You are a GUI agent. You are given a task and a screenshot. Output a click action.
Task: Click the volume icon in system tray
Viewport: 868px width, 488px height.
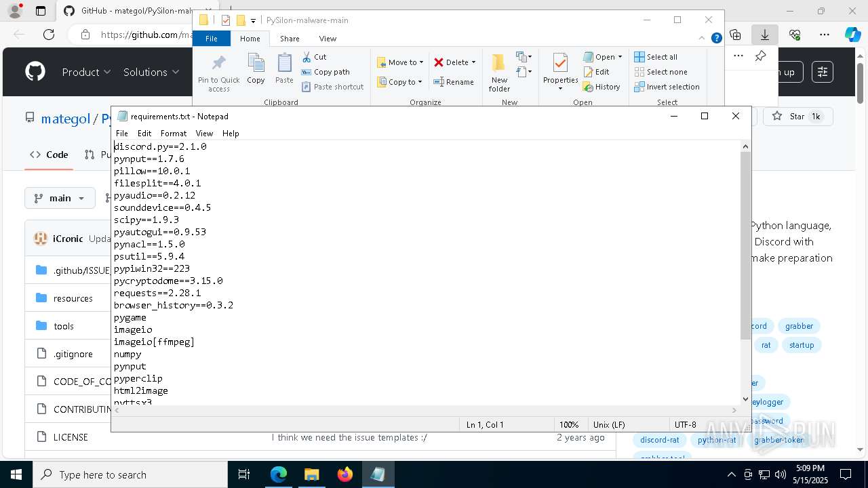click(781, 474)
